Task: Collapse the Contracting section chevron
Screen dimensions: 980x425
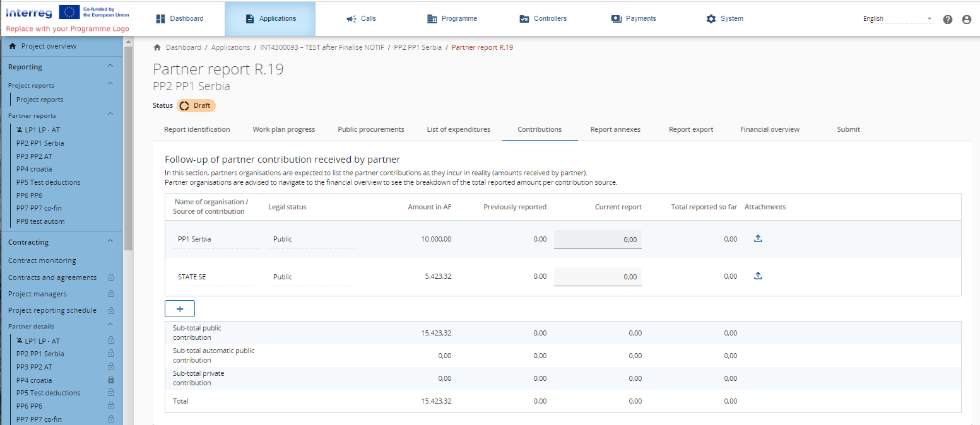Action: point(110,242)
